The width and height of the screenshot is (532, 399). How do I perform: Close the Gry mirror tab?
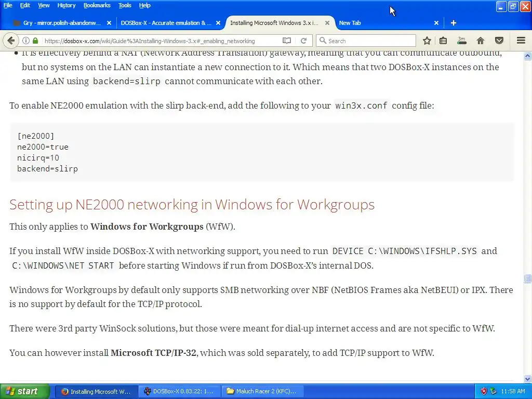coord(109,23)
